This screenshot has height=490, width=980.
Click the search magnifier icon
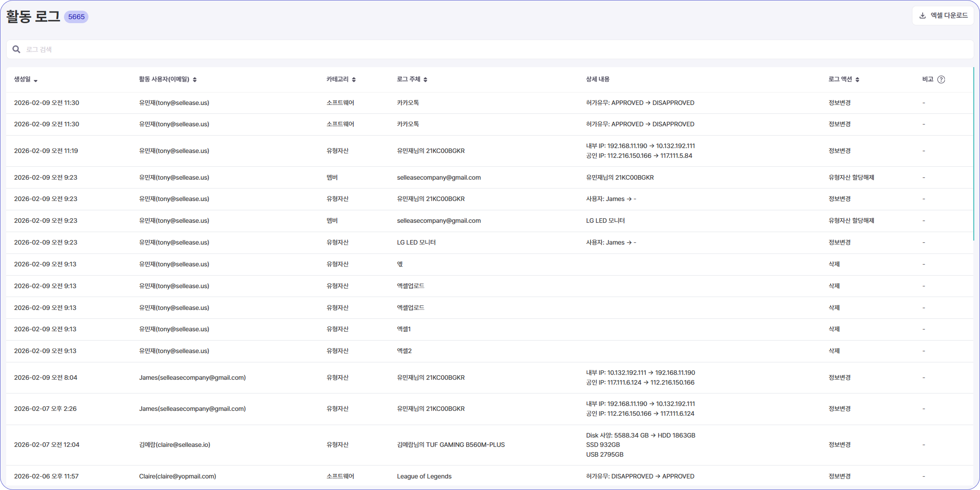pos(16,49)
